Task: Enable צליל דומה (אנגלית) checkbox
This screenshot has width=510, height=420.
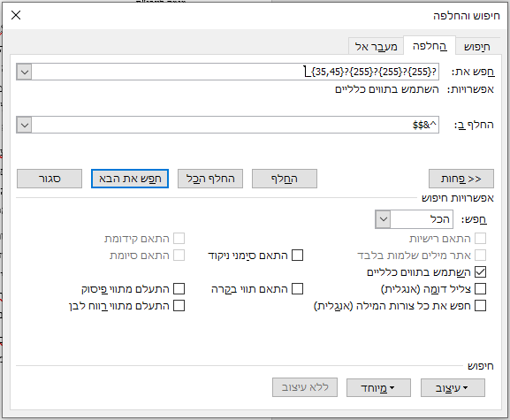Action: click(x=481, y=288)
